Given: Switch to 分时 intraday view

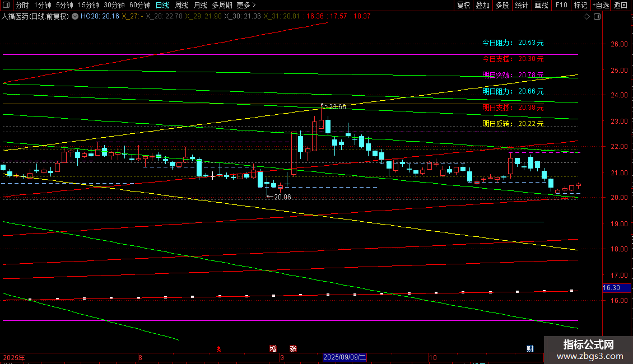Looking at the screenshot, I should point(22,5).
